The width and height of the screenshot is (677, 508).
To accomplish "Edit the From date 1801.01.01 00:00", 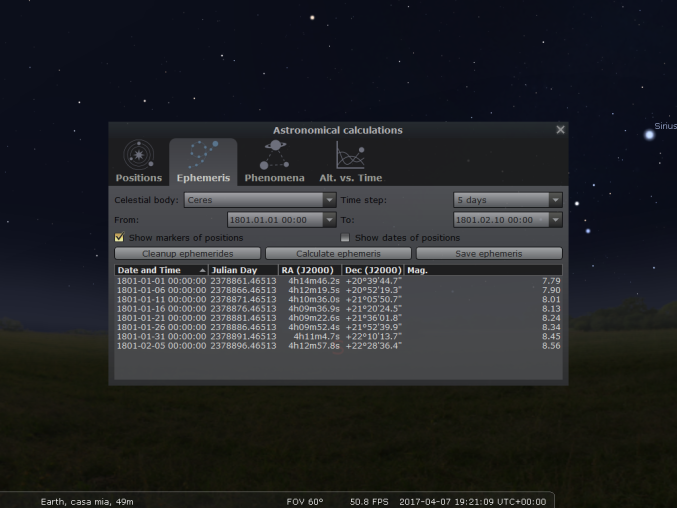I will click(275, 220).
